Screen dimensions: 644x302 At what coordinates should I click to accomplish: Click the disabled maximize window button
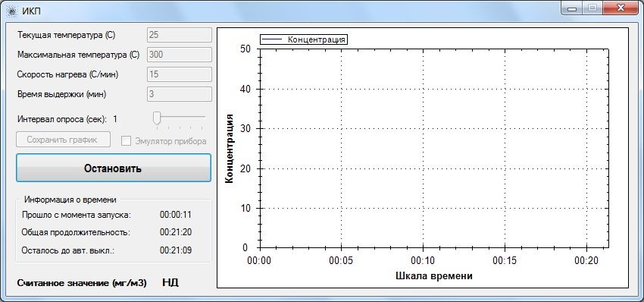click(592, 8)
